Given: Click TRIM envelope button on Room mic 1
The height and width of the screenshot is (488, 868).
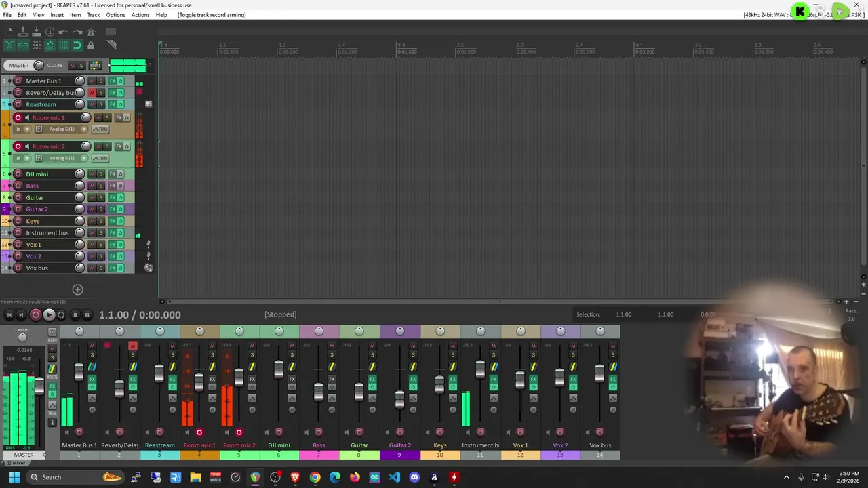Looking at the screenshot, I should coord(100,129).
